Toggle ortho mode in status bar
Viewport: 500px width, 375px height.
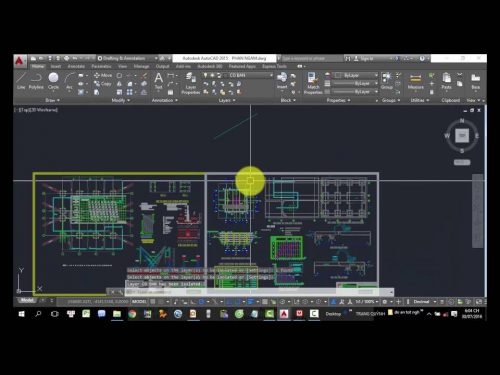click(x=193, y=302)
